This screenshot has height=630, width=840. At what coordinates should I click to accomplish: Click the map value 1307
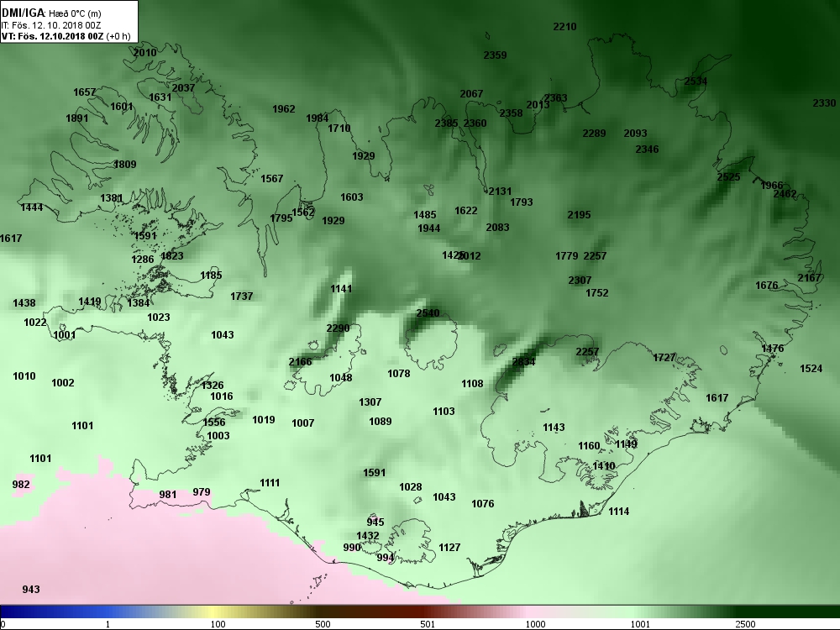pos(370,402)
